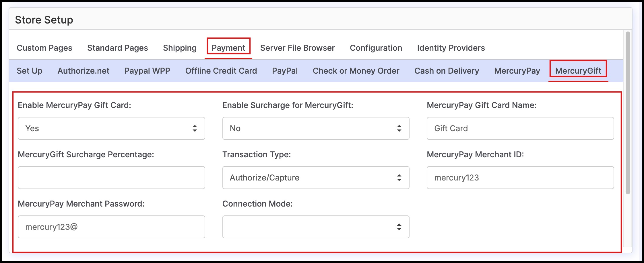Switch to the Paypal WPP sub-tab
Viewport: 644px width, 263px height.
pos(147,71)
